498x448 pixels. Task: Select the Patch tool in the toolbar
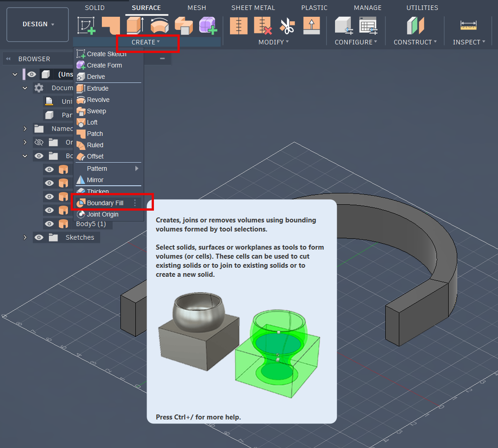(111, 25)
